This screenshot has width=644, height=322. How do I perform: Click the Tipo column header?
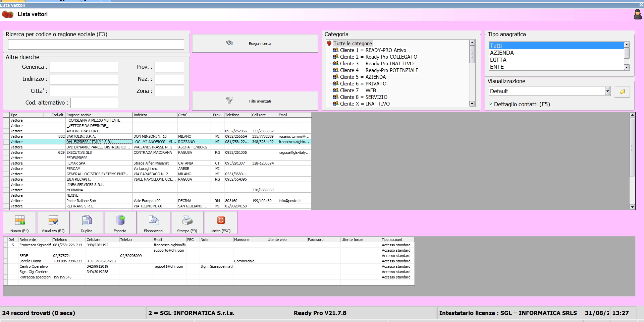pos(26,115)
